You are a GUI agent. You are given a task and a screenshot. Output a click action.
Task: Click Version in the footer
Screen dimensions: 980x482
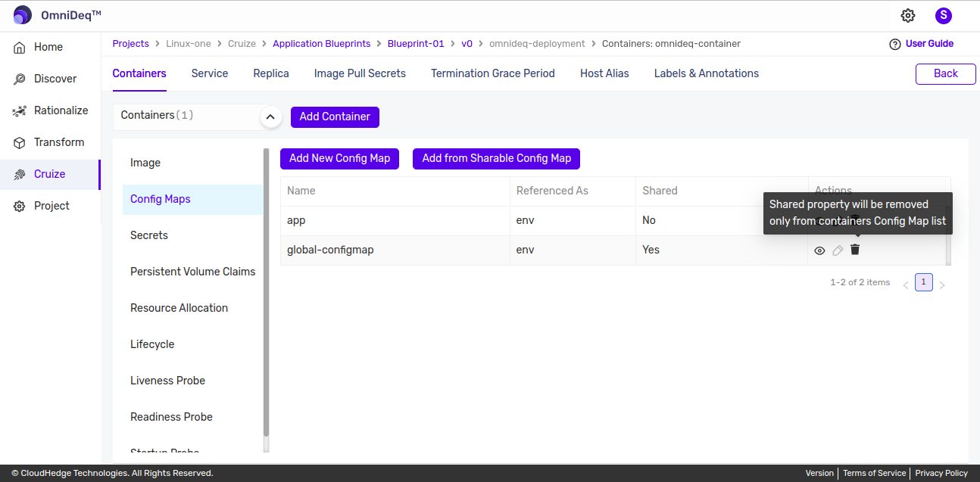(x=819, y=473)
